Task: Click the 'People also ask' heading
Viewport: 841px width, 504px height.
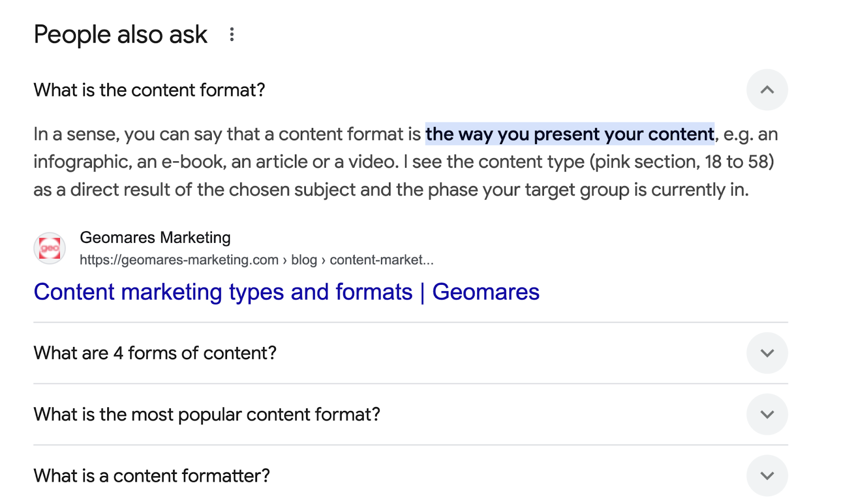Action: click(x=120, y=35)
